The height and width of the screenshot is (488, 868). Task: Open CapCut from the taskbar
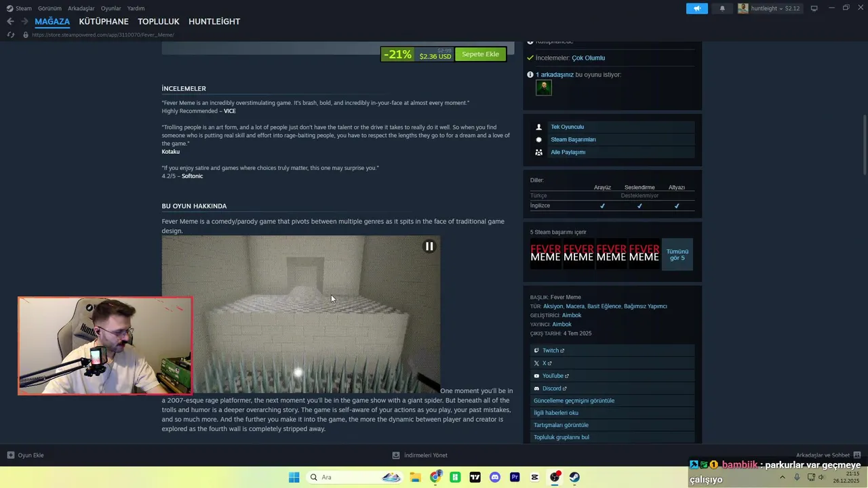coord(535,477)
